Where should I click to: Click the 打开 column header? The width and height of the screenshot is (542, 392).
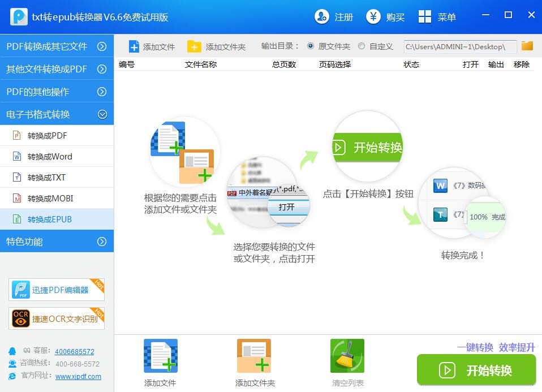pyautogui.click(x=471, y=64)
